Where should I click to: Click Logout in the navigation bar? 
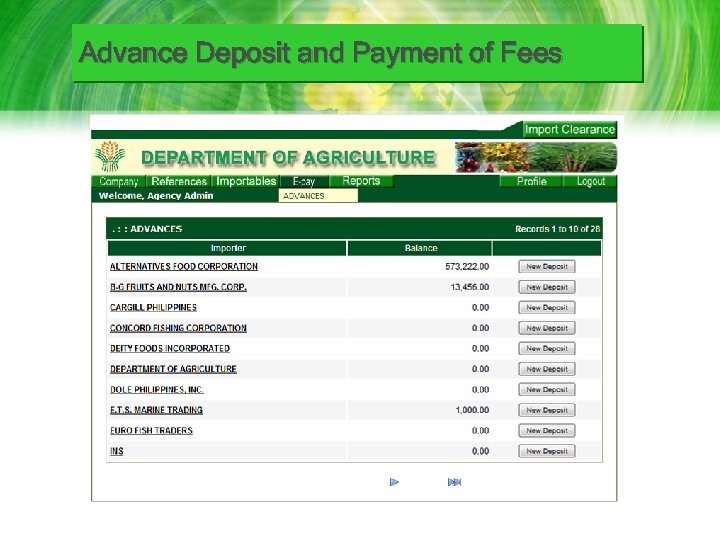591,181
